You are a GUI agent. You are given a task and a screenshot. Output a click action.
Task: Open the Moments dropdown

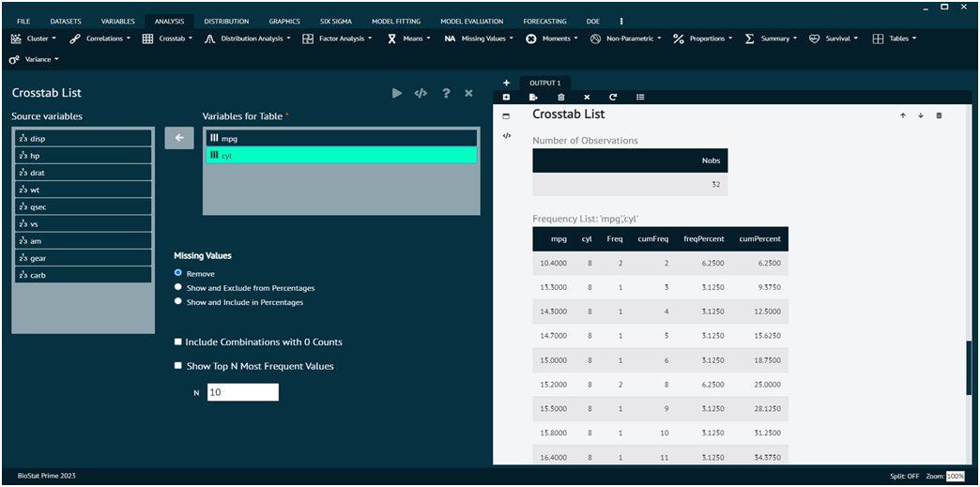(x=551, y=38)
